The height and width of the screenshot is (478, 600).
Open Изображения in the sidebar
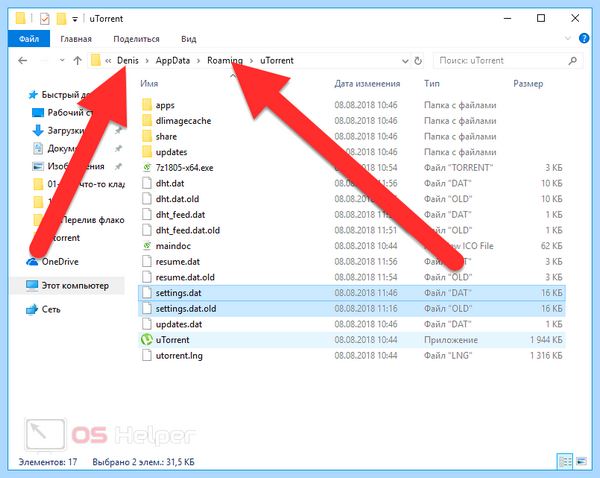coord(69,166)
